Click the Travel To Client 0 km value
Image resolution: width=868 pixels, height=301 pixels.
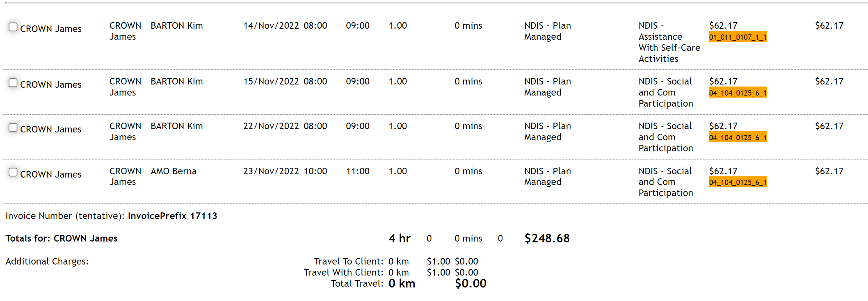click(398, 262)
